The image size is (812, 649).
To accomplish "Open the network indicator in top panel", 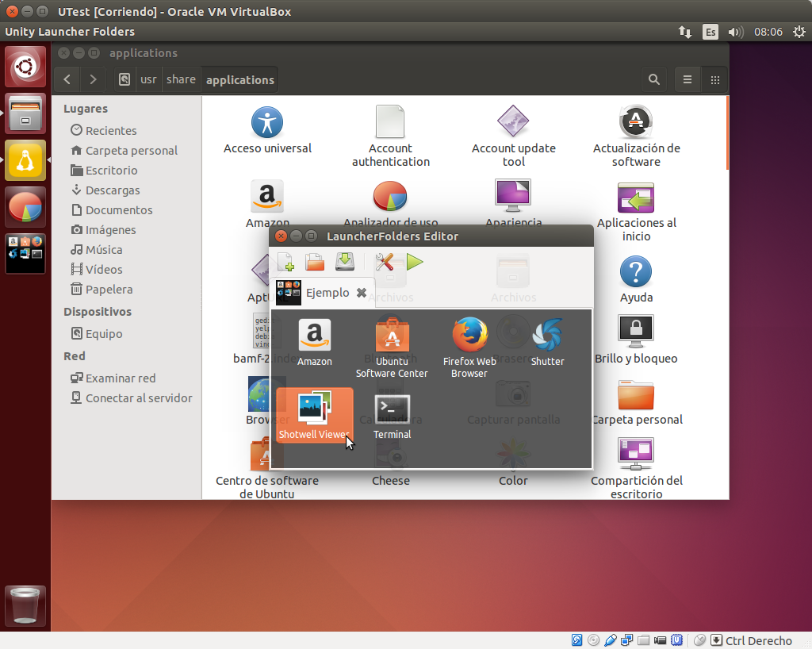I will [x=685, y=32].
